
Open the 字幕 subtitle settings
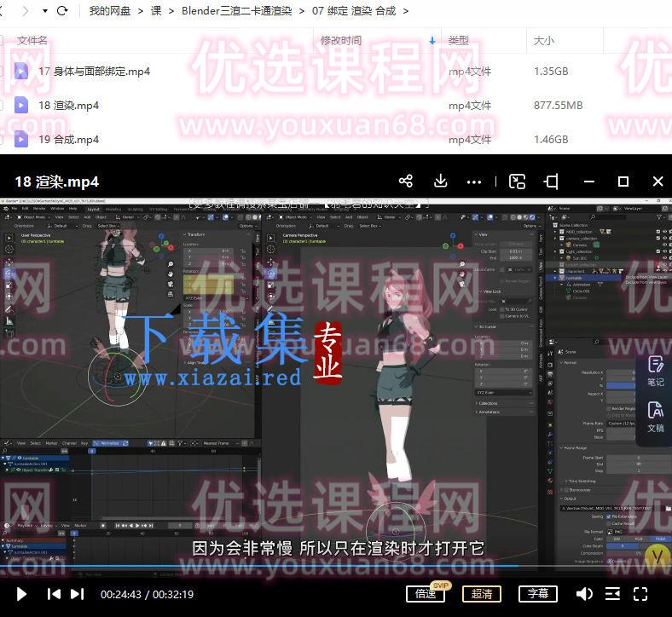click(x=538, y=594)
